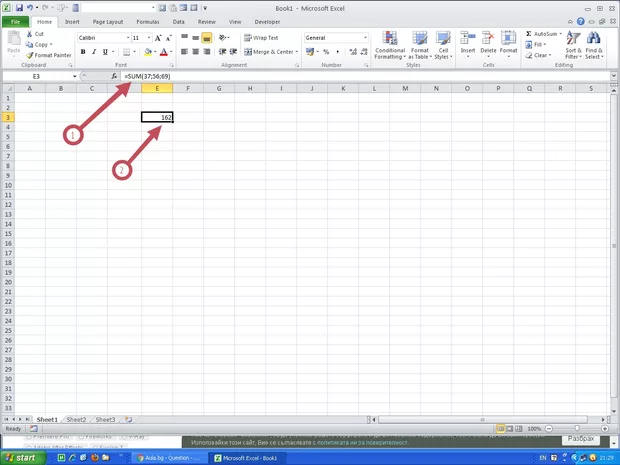Click Merge & Center button
This screenshot has height=465, width=620.
268,52
